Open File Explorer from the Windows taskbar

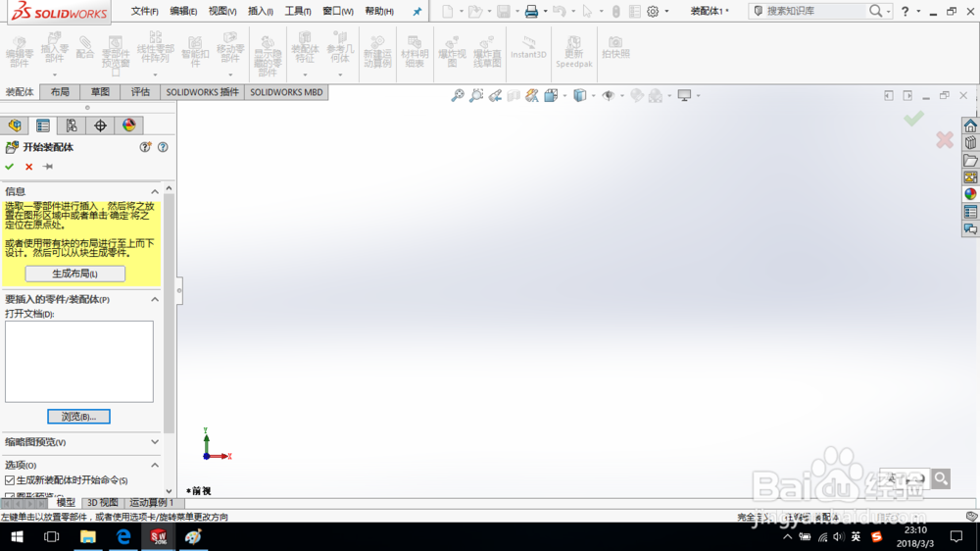[x=87, y=536]
